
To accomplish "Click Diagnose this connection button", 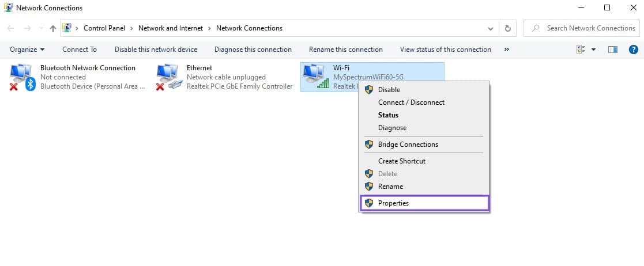I will tap(253, 50).
